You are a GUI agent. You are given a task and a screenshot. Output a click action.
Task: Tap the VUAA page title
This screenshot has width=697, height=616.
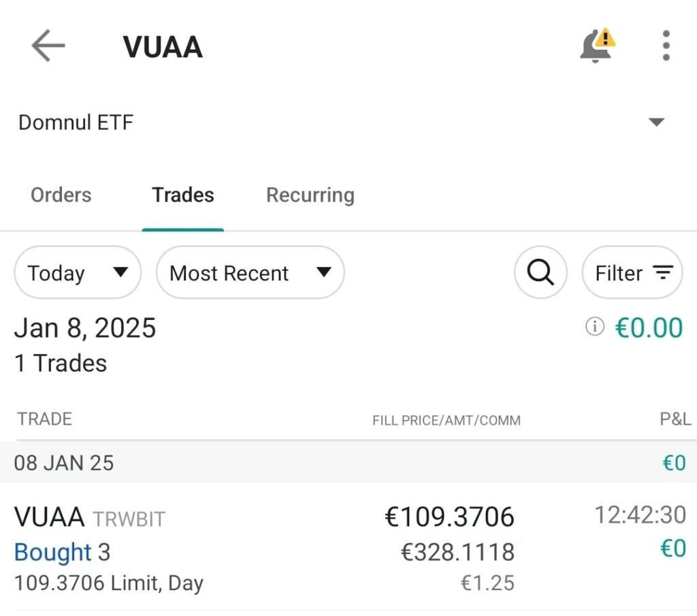click(x=163, y=47)
